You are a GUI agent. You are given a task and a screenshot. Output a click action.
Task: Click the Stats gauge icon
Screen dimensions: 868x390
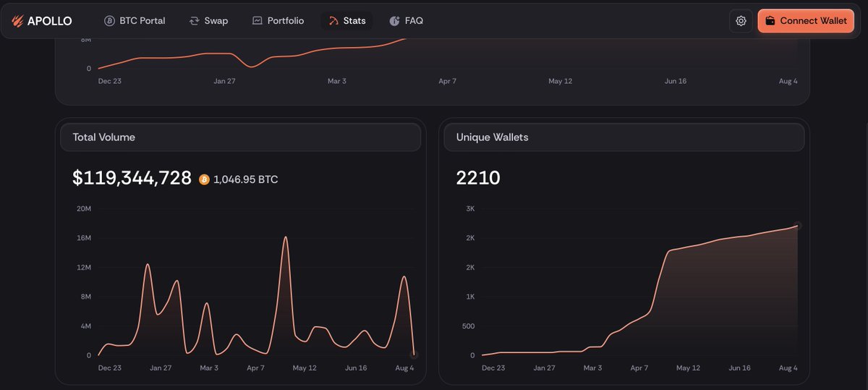[x=333, y=21]
